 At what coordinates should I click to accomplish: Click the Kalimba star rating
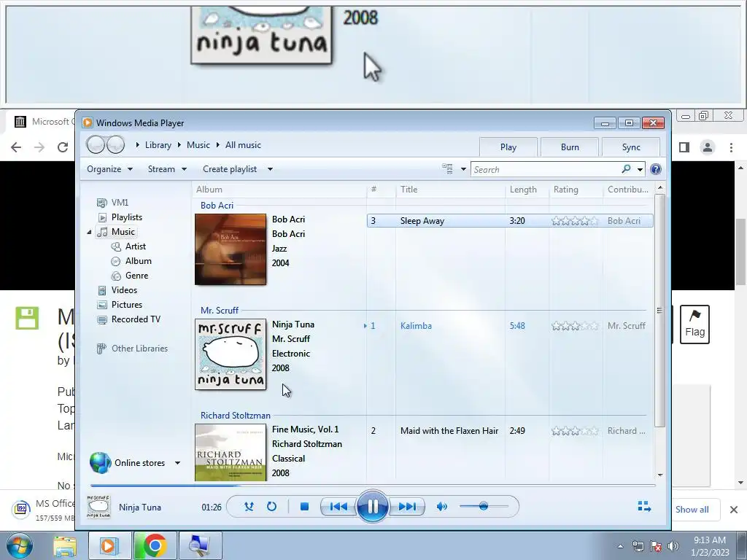[x=575, y=326]
